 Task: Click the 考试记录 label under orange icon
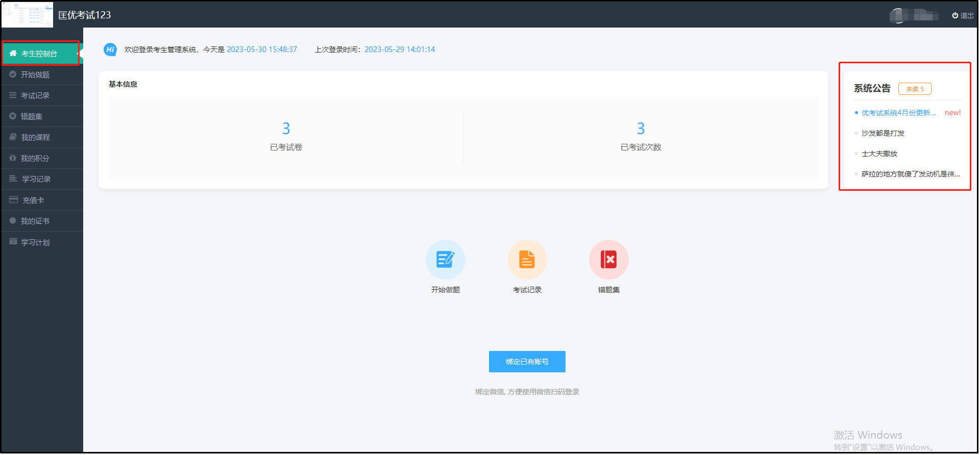pyautogui.click(x=527, y=290)
